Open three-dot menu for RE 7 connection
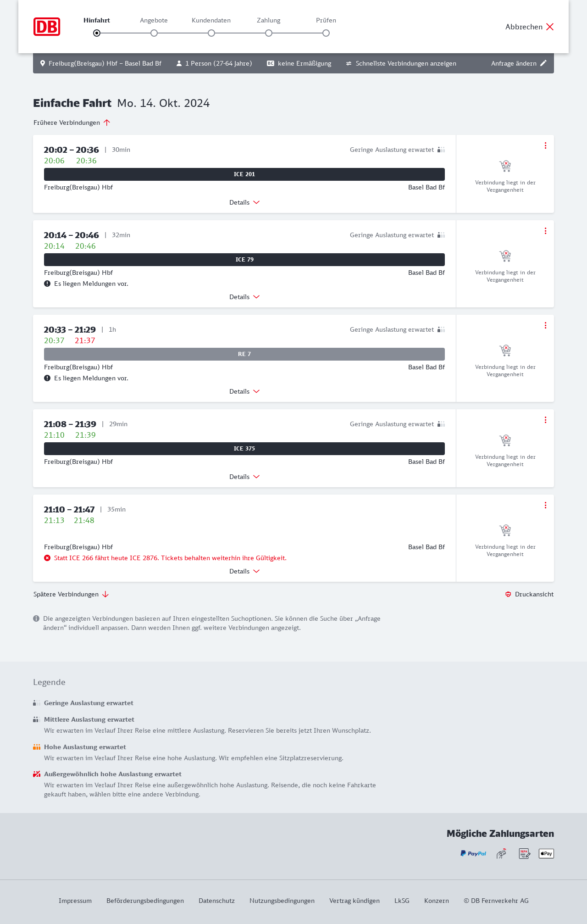This screenshot has width=587, height=924. [x=545, y=325]
